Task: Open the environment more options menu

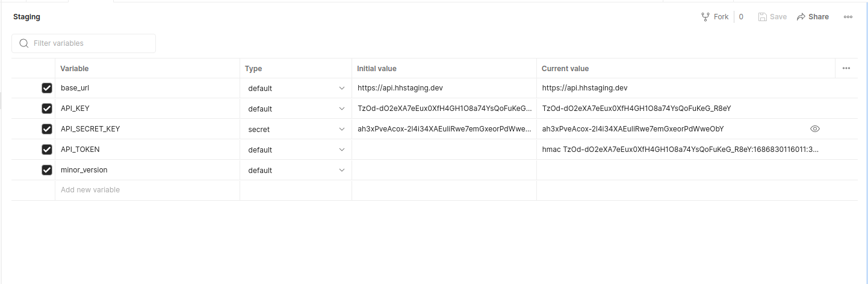Action: pyautogui.click(x=848, y=17)
